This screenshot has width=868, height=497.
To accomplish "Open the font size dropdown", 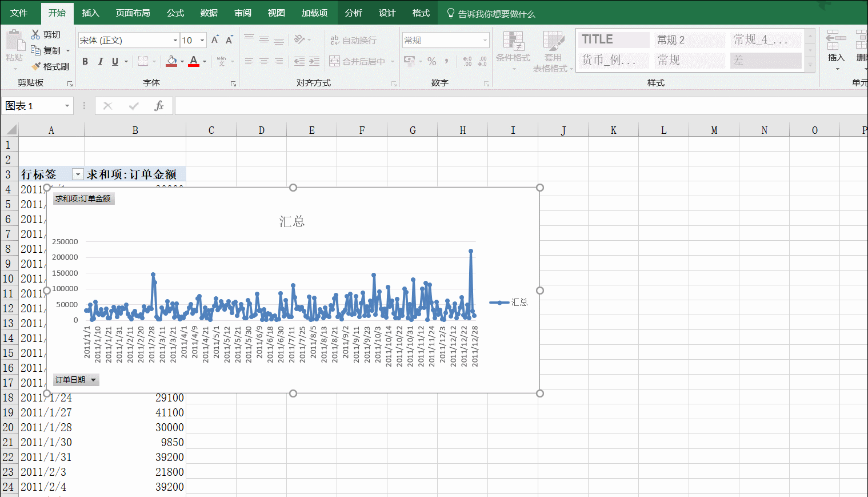I will 202,40.
